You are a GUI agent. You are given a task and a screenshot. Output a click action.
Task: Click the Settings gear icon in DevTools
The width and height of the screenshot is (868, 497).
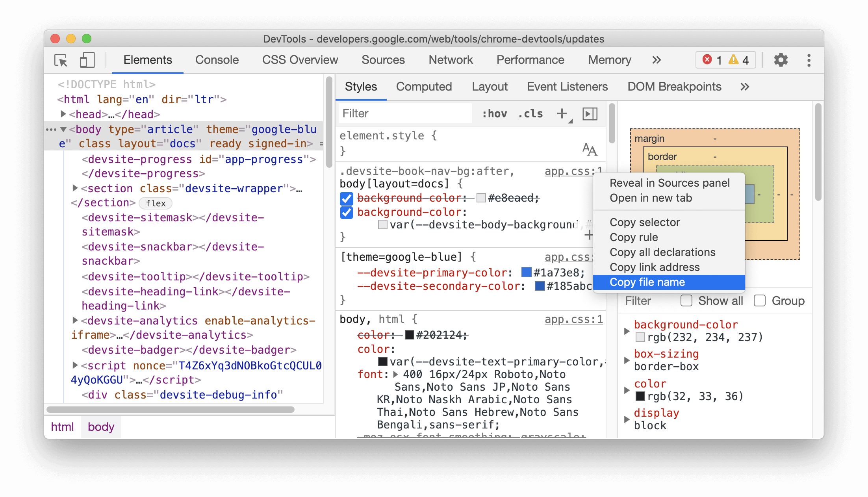pos(779,60)
